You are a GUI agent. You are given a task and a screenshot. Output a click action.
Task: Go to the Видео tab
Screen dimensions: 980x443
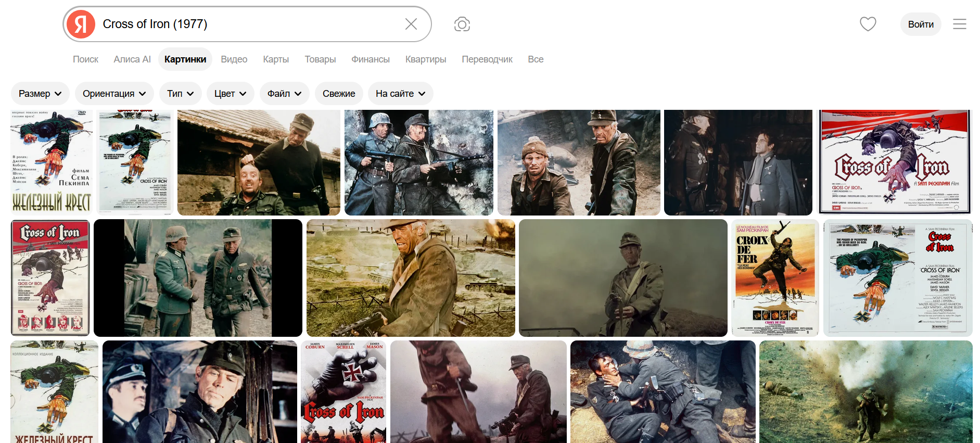(234, 59)
